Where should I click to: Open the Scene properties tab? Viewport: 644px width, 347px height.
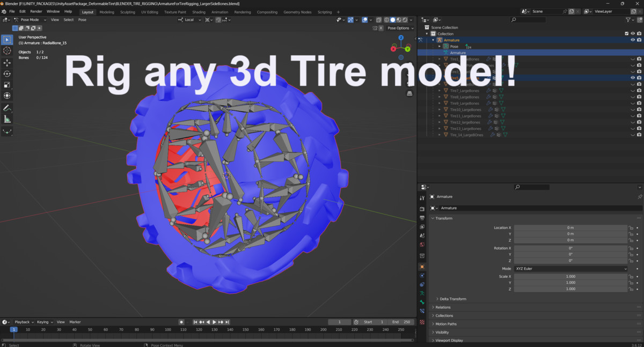pyautogui.click(x=422, y=235)
